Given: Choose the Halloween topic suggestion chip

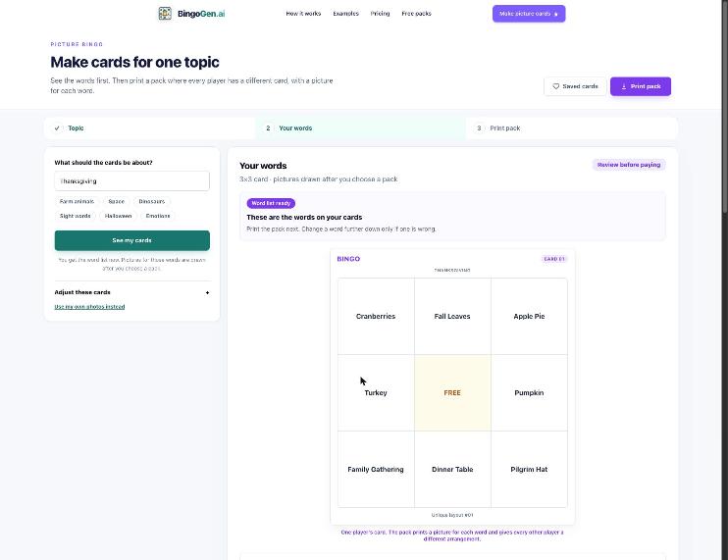Looking at the screenshot, I should pos(118,216).
